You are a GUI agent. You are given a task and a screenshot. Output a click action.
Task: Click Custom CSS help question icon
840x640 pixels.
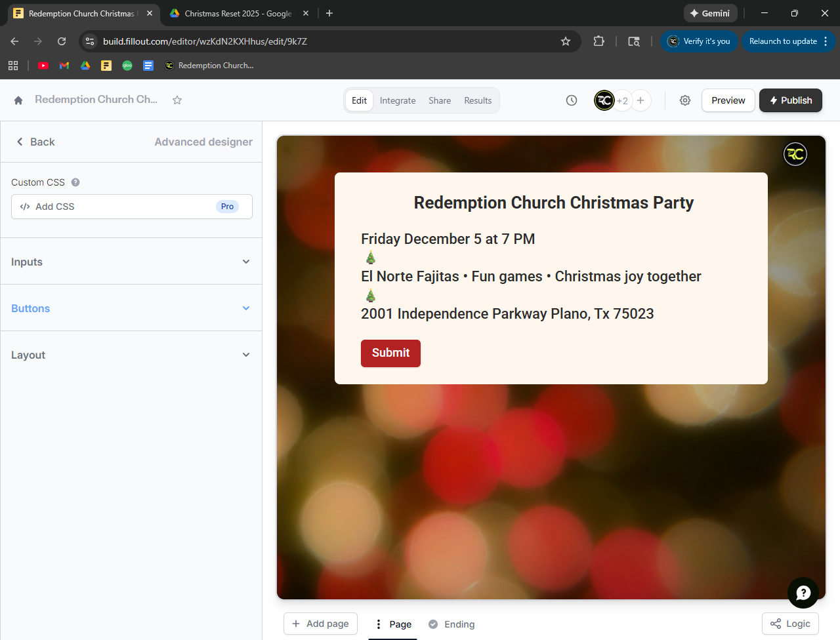(x=75, y=182)
